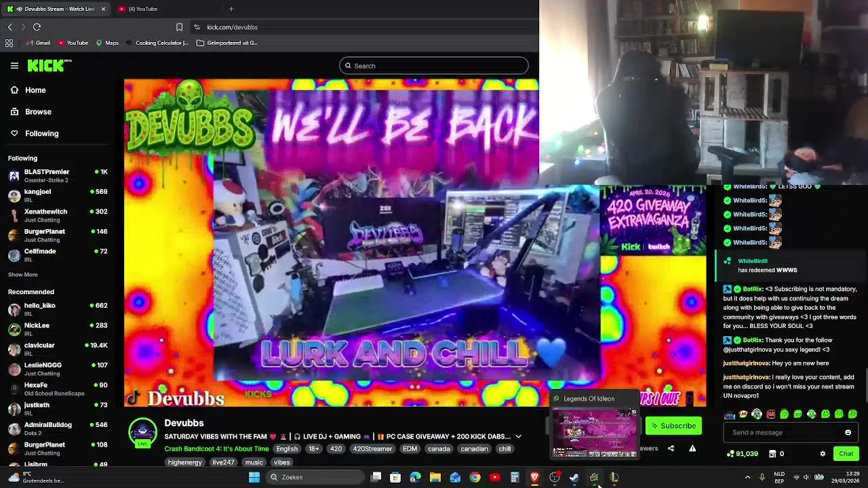Viewport: 868px width, 488px height.
Task: Click the Devubbs channel avatar
Action: pyautogui.click(x=142, y=432)
